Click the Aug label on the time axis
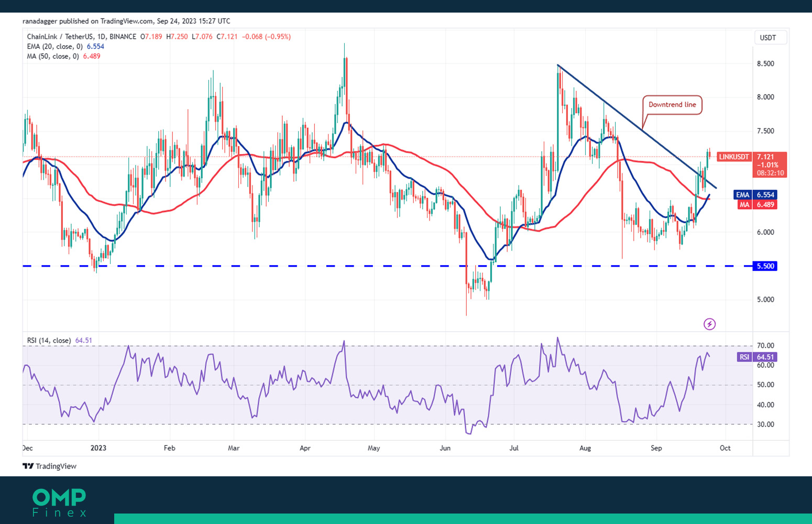The height and width of the screenshot is (524, 812). click(585, 449)
